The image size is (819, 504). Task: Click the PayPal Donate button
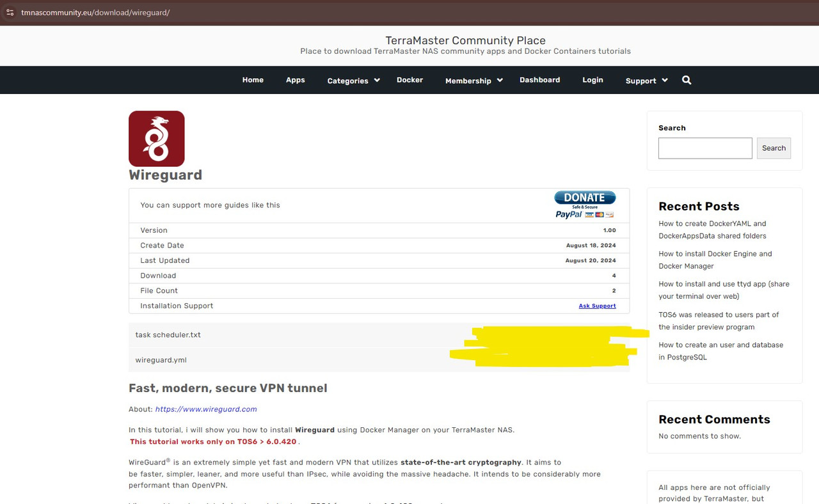pos(585,205)
